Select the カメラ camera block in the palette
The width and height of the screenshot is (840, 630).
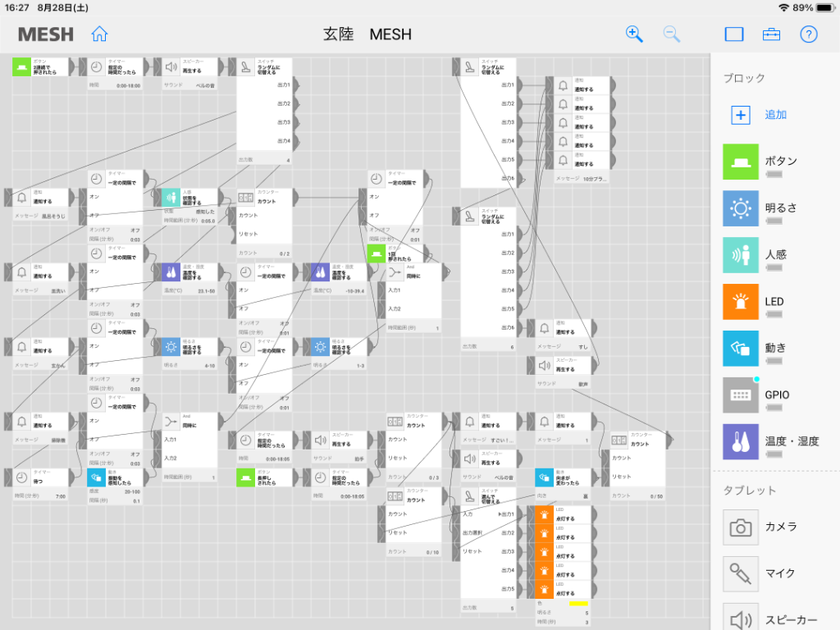[741, 527]
